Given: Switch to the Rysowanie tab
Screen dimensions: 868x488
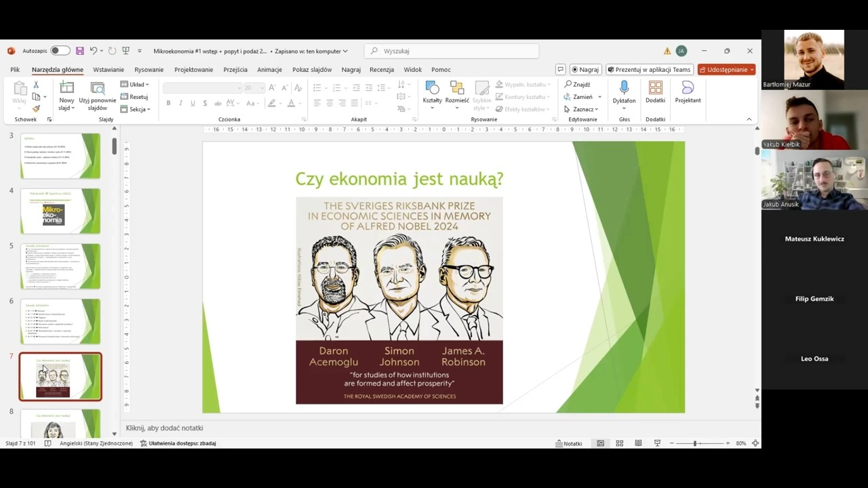Looking at the screenshot, I should pyautogui.click(x=149, y=69).
